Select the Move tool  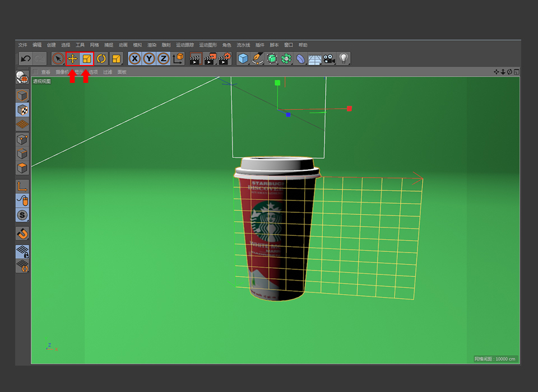coord(72,59)
